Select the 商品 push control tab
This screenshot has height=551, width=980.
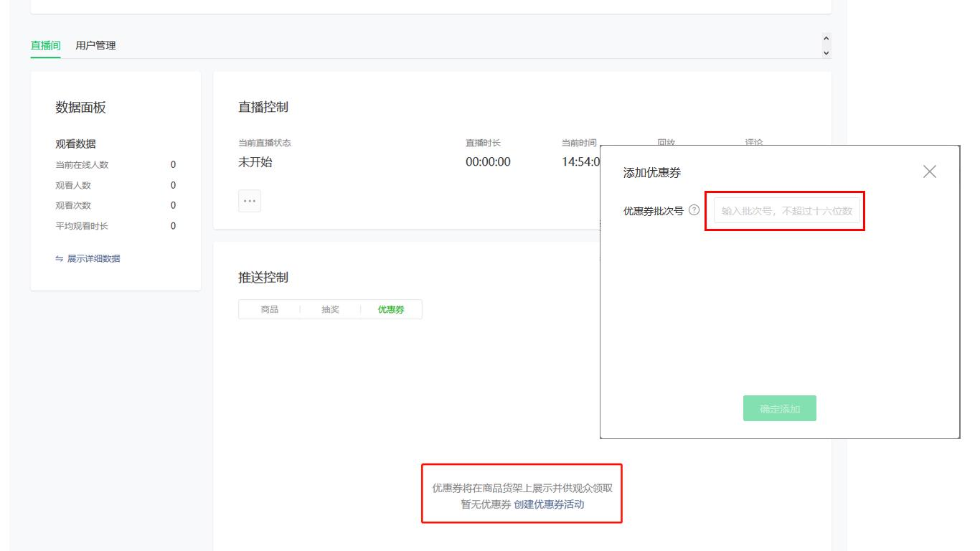pyautogui.click(x=270, y=309)
